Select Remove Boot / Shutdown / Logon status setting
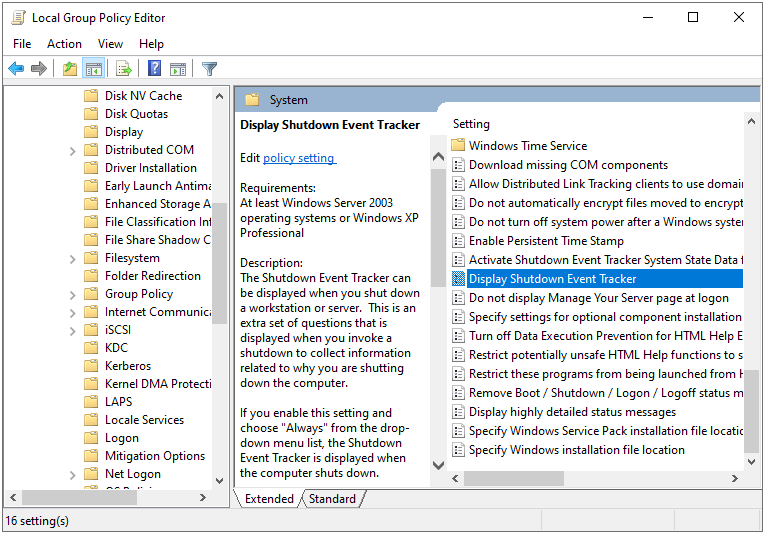The height and width of the screenshot is (535, 767). (x=606, y=393)
